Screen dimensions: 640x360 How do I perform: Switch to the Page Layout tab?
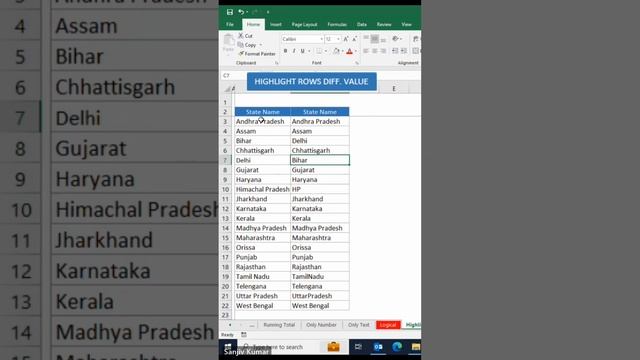click(304, 24)
